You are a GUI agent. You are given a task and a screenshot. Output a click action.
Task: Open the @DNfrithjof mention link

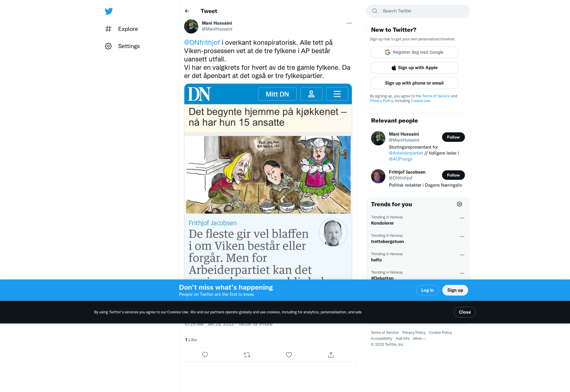202,42
